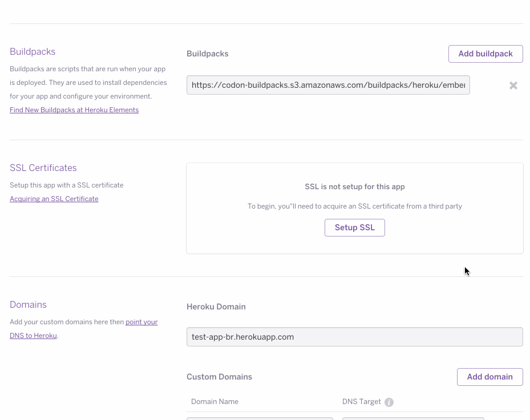Click Add domain under Custom Domains
530x420 pixels.
[x=489, y=377]
